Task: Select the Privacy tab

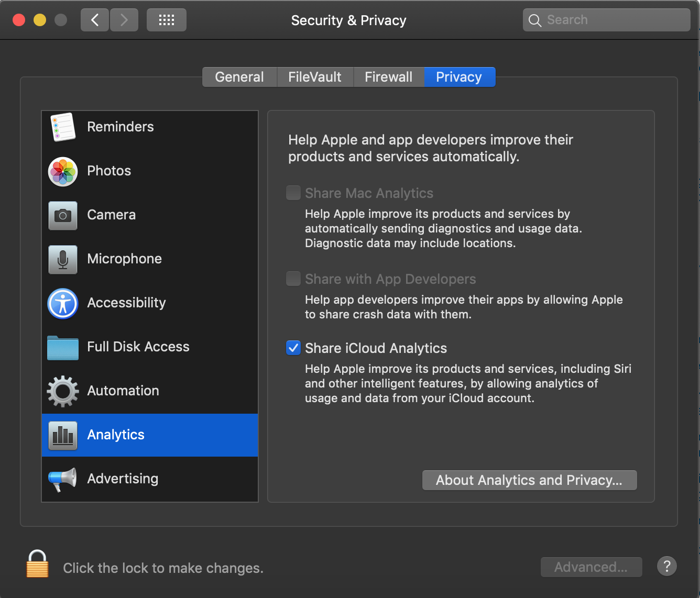Action: coord(459,77)
